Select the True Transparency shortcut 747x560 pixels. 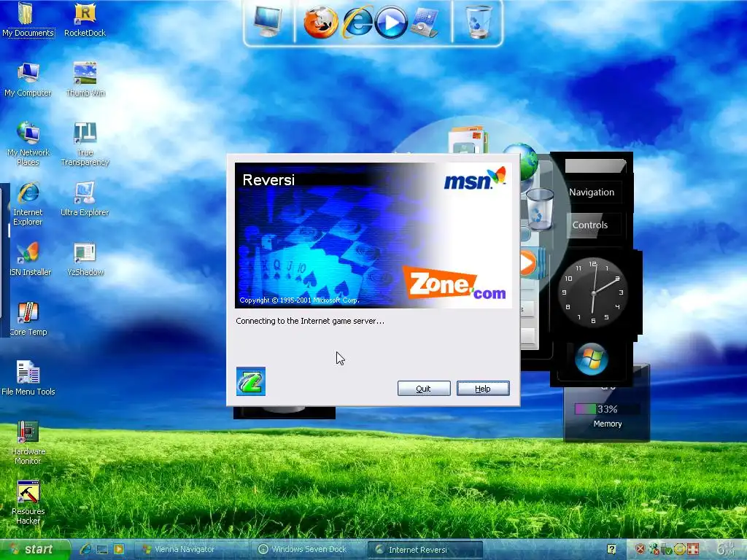[85, 143]
